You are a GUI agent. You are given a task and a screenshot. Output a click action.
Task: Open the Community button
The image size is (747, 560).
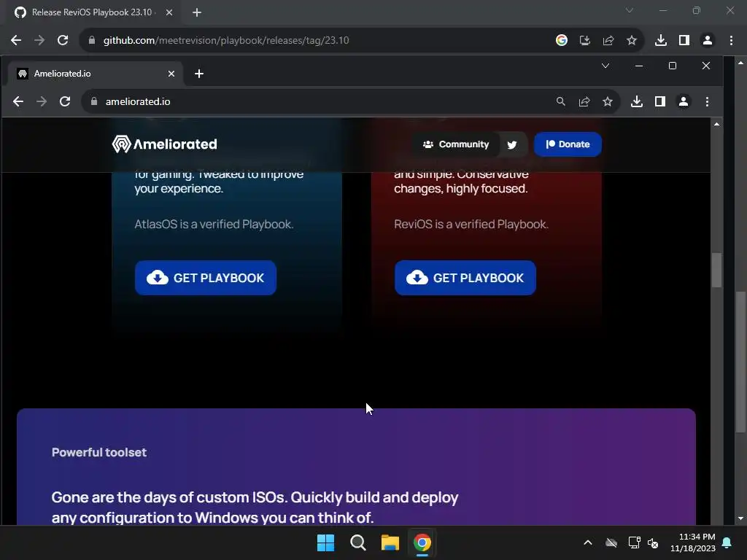[x=456, y=144]
